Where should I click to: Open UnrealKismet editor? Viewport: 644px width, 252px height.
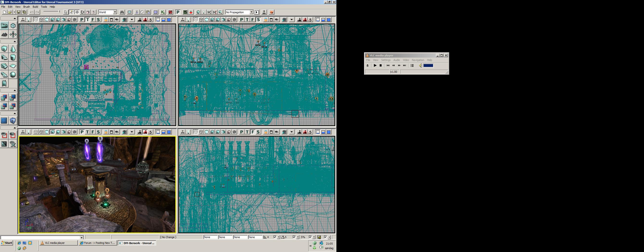[x=163, y=12]
